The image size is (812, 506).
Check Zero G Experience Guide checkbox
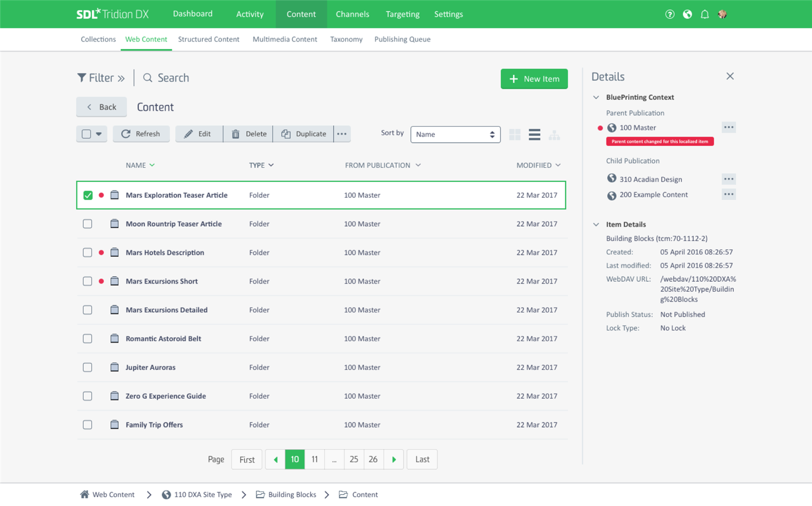click(x=87, y=396)
